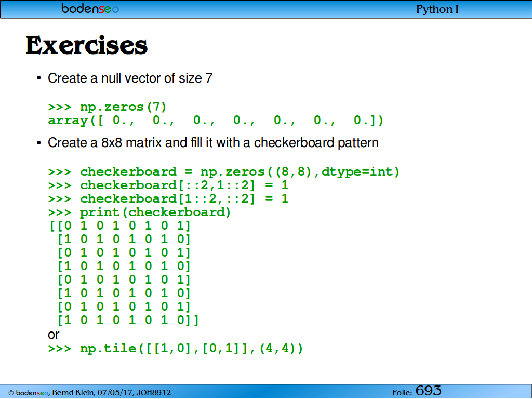The image size is (532, 399).
Task: Click the bodenseo logo in header
Action: point(90,8)
